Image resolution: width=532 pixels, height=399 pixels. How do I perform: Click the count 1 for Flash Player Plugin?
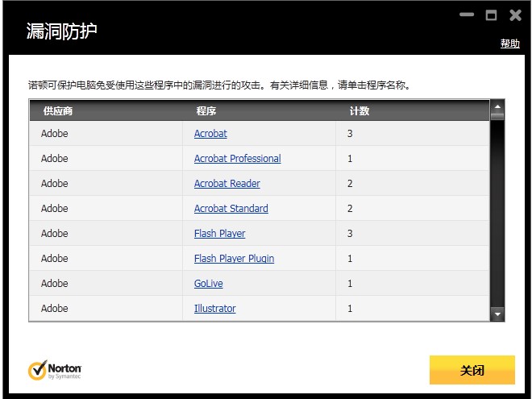[350, 259]
